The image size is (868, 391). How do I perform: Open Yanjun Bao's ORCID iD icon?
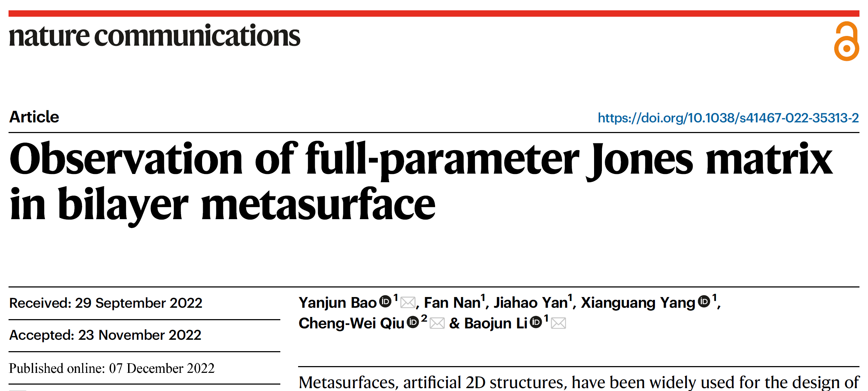[385, 302]
